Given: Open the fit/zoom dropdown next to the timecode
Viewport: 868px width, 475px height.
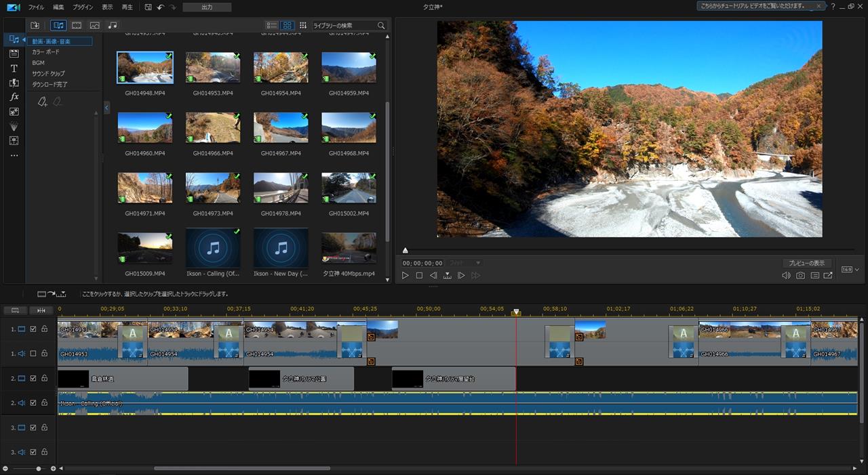Looking at the screenshot, I should pos(467,263).
